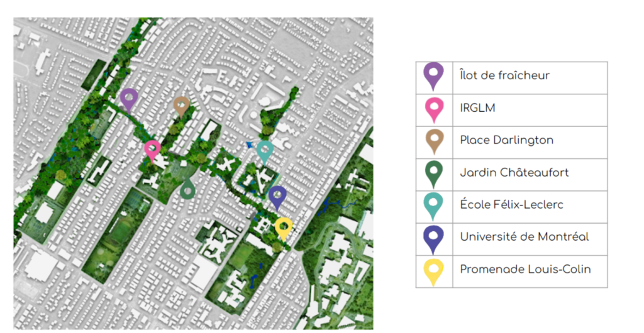The width and height of the screenshot is (644, 333).
Task: Select the 'Jardin Châteaufort' legend entry text
Action: coord(514,173)
